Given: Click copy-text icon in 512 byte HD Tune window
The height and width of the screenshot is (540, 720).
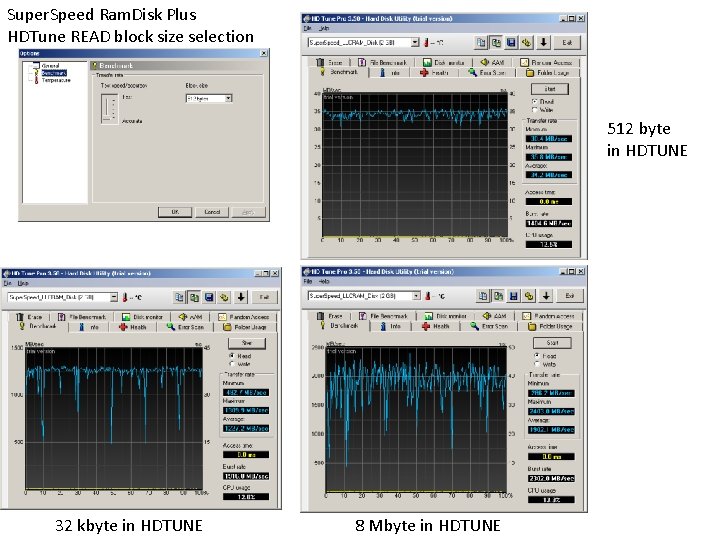Looking at the screenshot, I should point(481,43).
